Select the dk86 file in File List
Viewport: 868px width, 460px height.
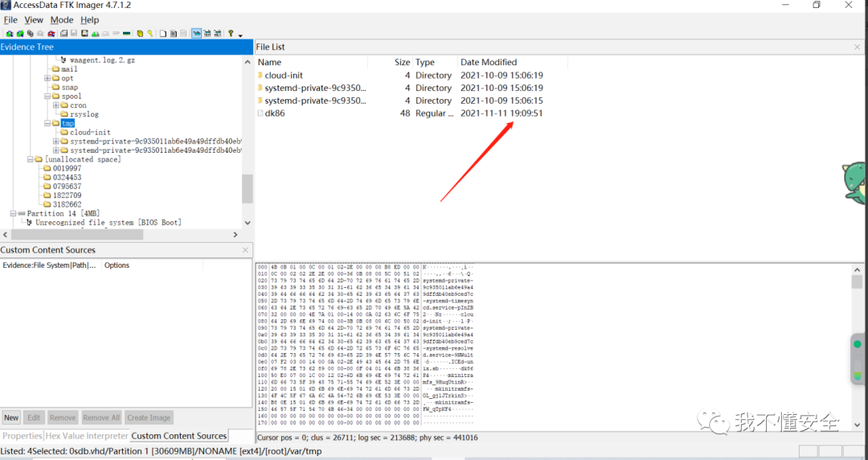coord(275,113)
